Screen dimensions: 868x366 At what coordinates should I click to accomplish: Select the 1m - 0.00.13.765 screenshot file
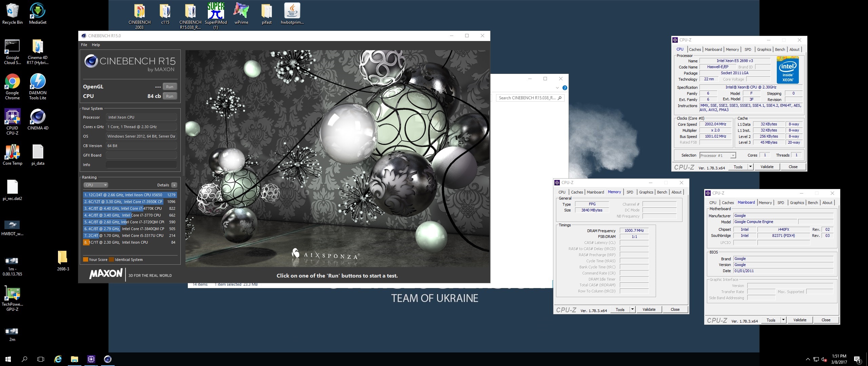click(12, 266)
